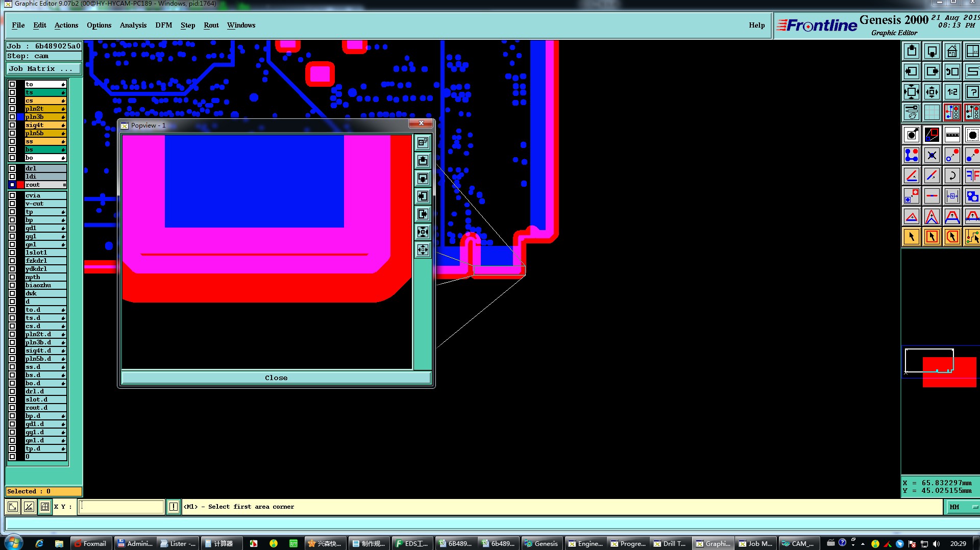Click the zoom out icon in main toolbar
Screen dimensions: 980x550
tap(932, 92)
